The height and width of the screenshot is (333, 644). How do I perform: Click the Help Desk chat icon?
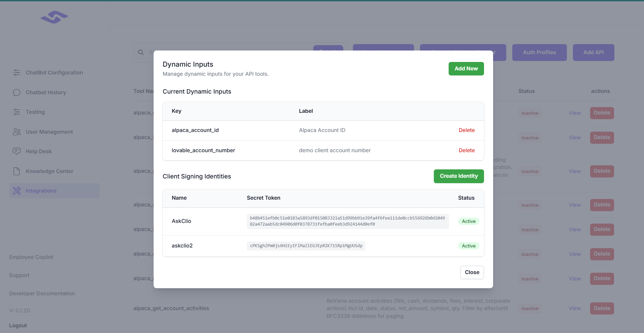click(x=17, y=151)
